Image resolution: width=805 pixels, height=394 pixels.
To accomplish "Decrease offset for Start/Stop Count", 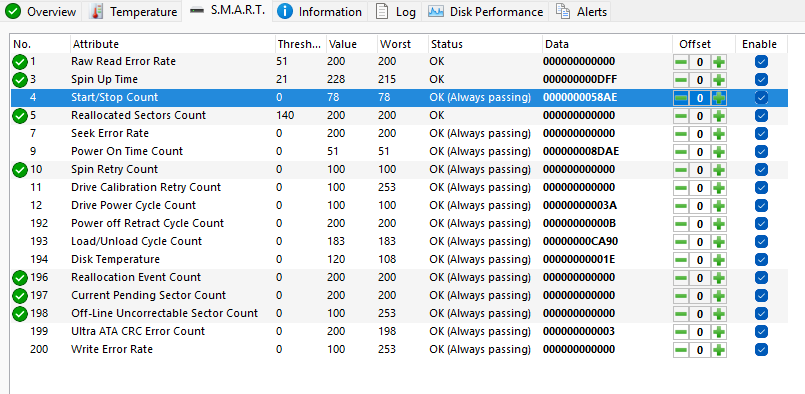I will point(681,98).
